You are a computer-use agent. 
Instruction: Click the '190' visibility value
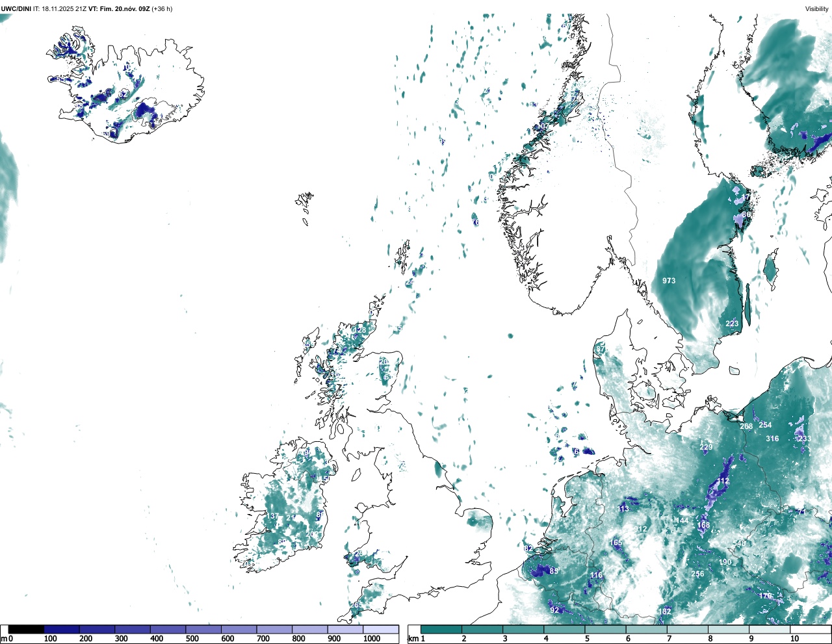[725, 562]
